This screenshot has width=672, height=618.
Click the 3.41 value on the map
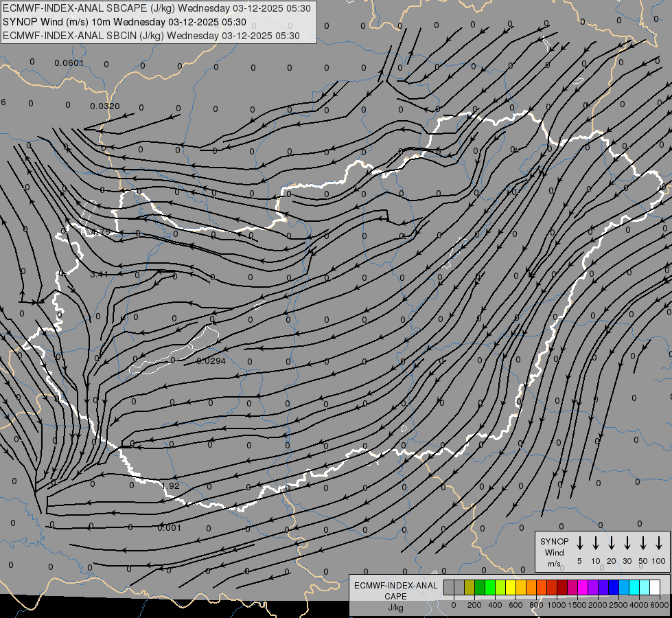point(99,275)
